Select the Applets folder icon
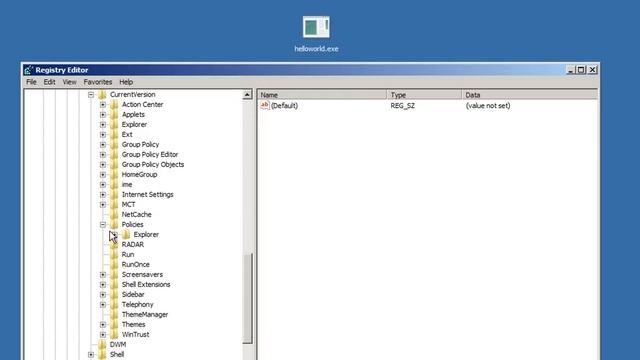This screenshot has height=360, width=640. point(114,115)
